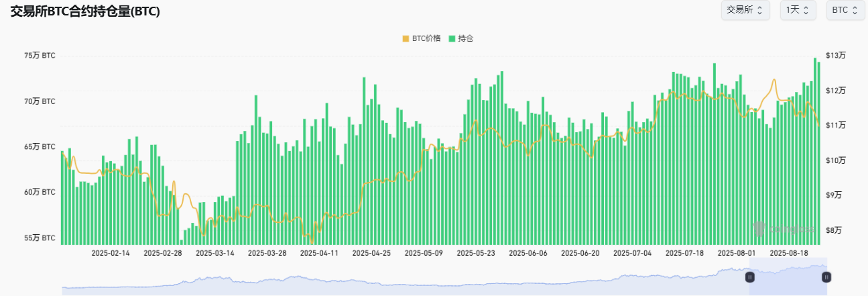Click the chart title 交易所BTC合约持仓量(BTC)
The width and height of the screenshot is (868, 296).
coord(85,11)
